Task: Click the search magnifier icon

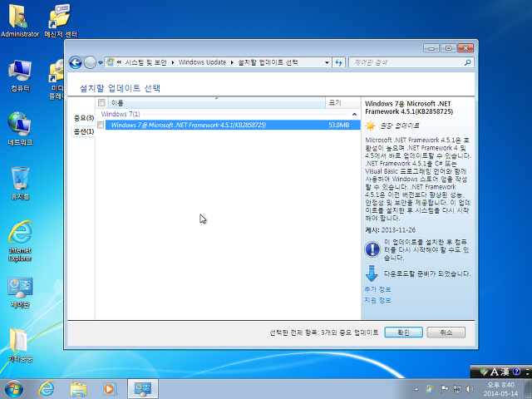Action: click(468, 62)
